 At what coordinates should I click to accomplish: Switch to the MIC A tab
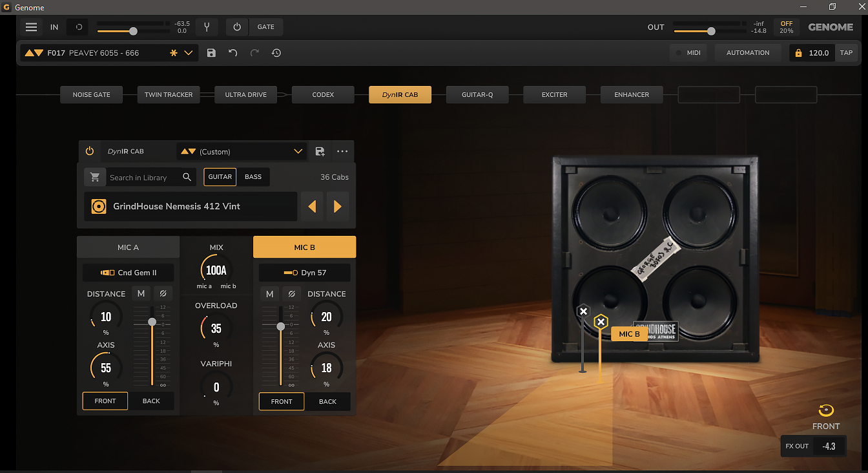[x=128, y=247]
